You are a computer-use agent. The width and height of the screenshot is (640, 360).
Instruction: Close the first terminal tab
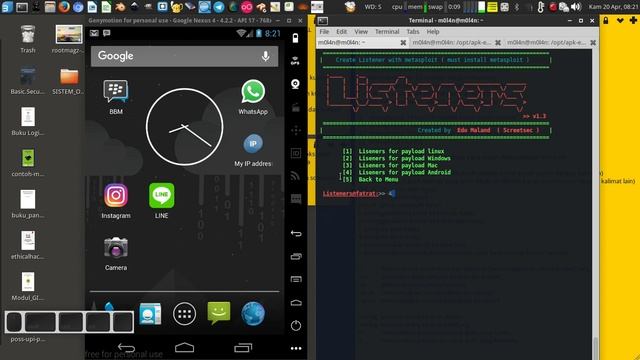pyautogui.click(x=403, y=42)
